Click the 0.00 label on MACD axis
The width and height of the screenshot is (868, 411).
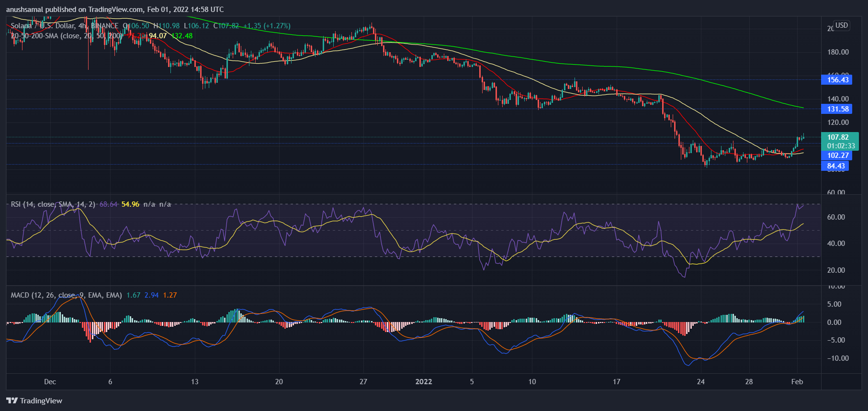point(834,322)
